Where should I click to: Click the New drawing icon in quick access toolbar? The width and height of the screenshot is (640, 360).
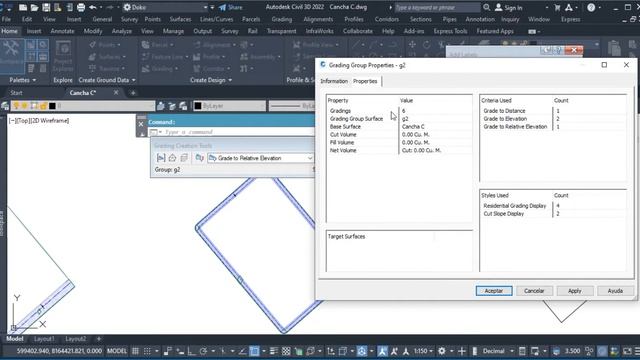pos(23,7)
